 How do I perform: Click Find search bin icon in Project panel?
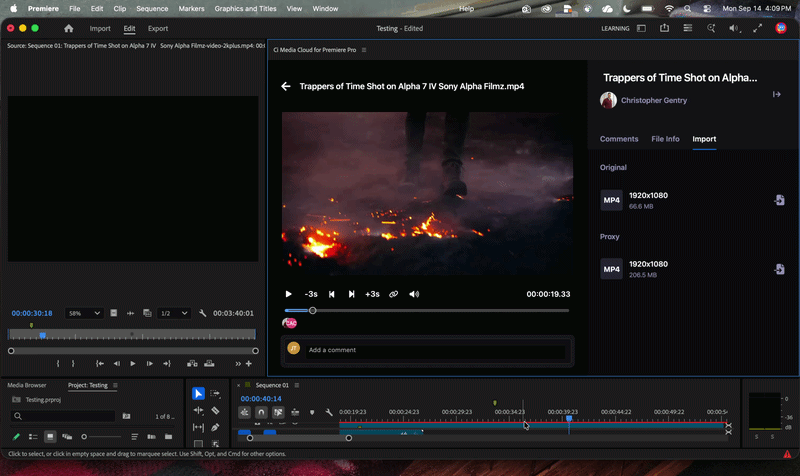point(126,416)
